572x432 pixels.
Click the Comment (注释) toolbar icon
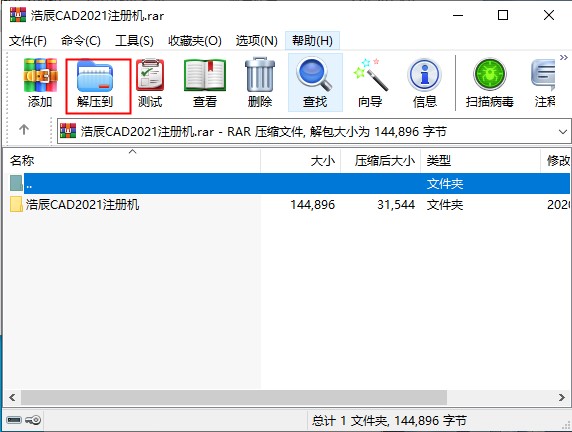tap(544, 83)
